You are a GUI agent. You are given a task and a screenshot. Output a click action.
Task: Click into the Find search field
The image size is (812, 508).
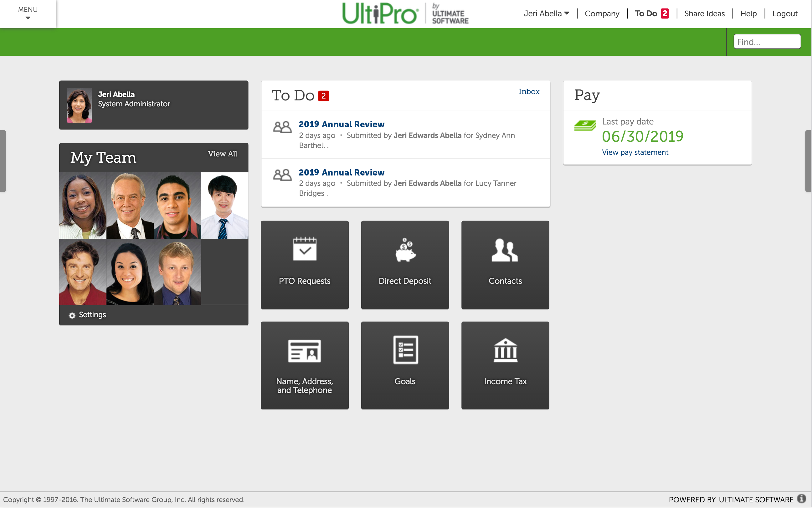pyautogui.click(x=767, y=42)
